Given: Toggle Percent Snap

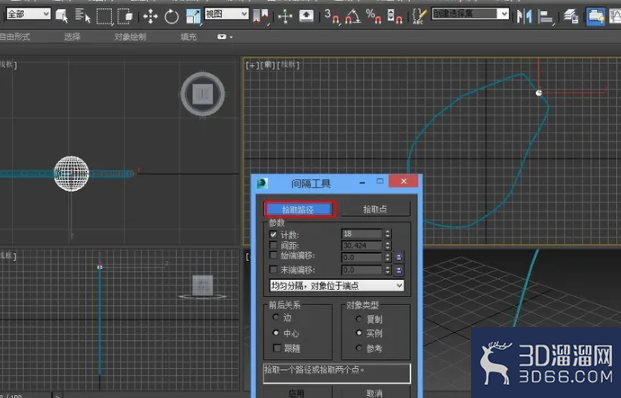Looking at the screenshot, I should tap(373, 16).
